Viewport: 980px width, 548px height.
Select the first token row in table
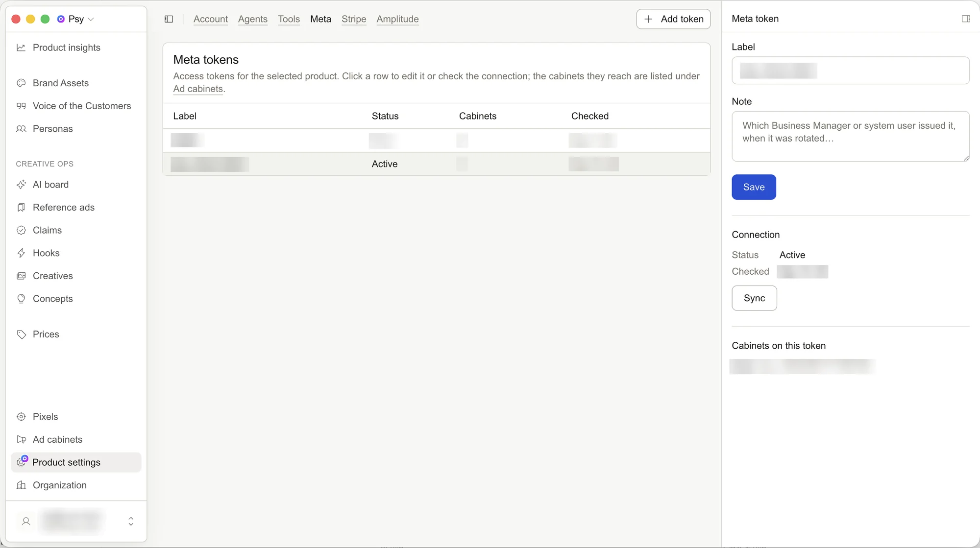point(436,141)
